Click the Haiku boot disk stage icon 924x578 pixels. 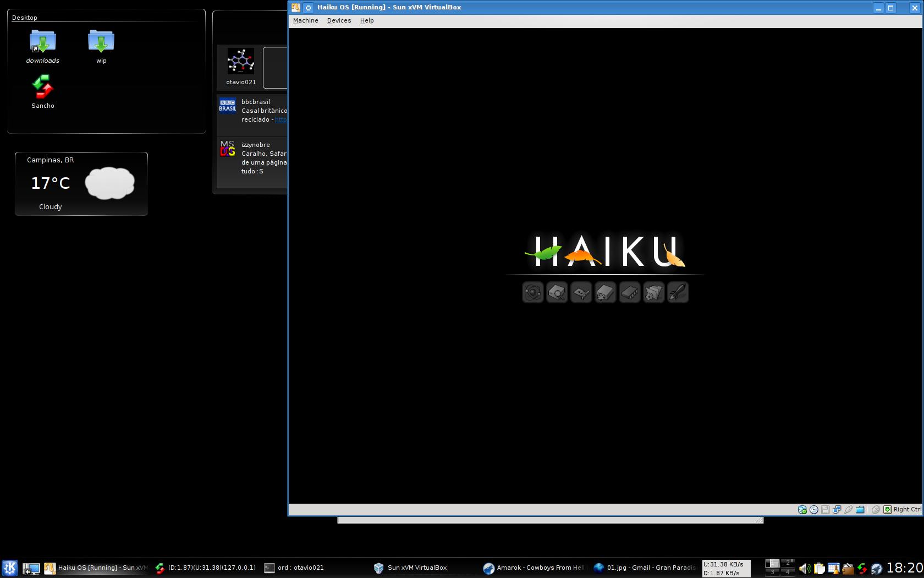(533, 292)
